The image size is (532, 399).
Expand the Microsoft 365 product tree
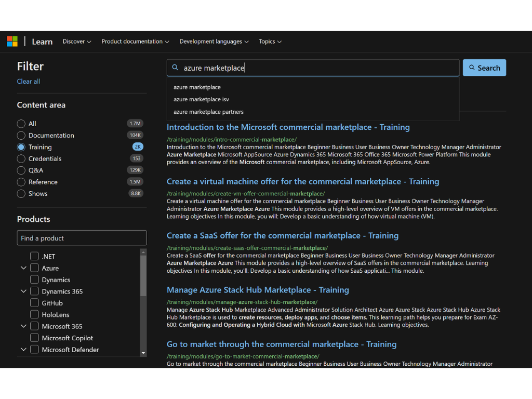[23, 326]
